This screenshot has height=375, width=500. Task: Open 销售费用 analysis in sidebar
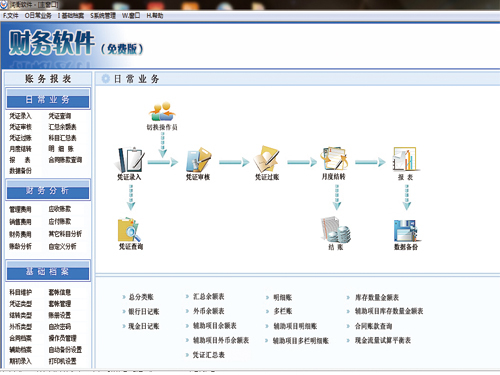[20, 222]
